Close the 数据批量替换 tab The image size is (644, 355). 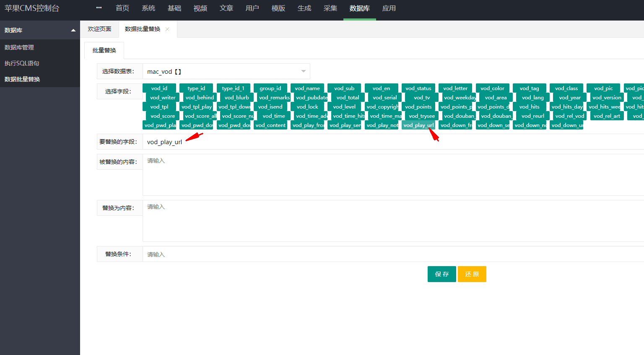pyautogui.click(x=168, y=29)
